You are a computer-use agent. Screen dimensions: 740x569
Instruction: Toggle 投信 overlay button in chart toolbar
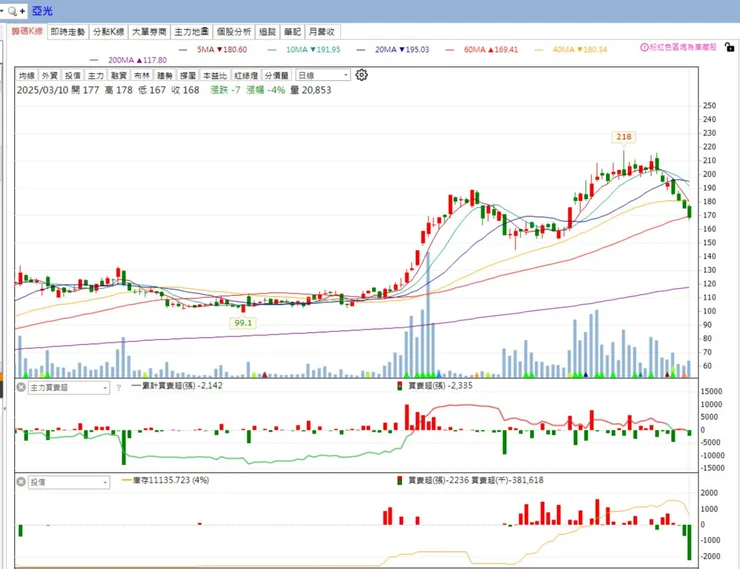[x=73, y=75]
